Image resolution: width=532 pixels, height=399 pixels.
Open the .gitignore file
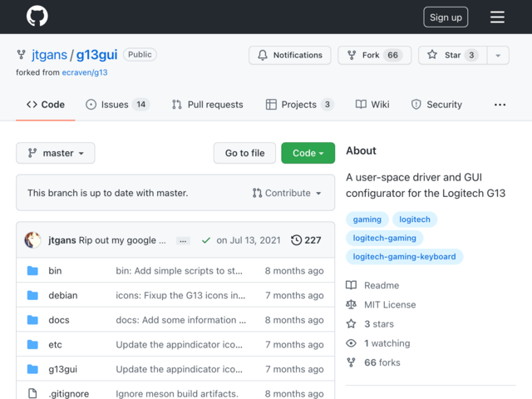pyautogui.click(x=69, y=393)
